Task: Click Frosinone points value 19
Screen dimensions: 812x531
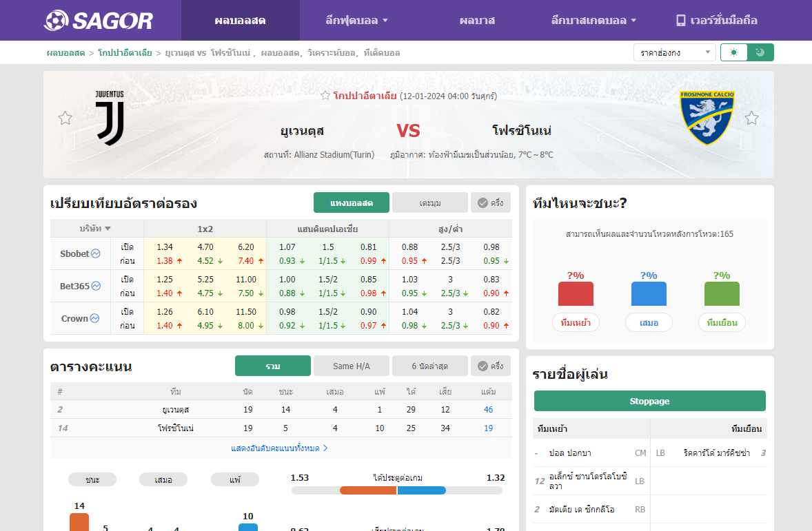Action: click(x=488, y=428)
